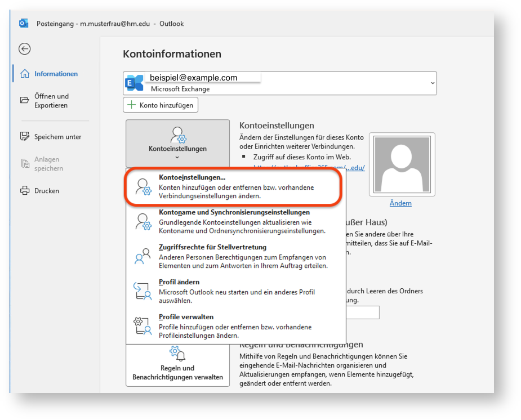Click the printer icon beside Drucken
The image size is (521, 420).
pyautogui.click(x=25, y=191)
